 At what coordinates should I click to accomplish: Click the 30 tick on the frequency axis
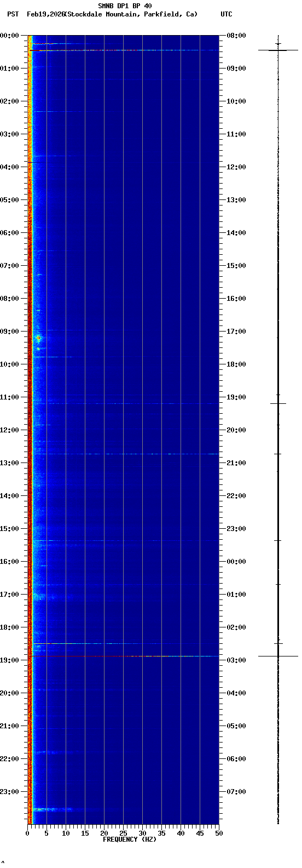pyautogui.click(x=142, y=833)
